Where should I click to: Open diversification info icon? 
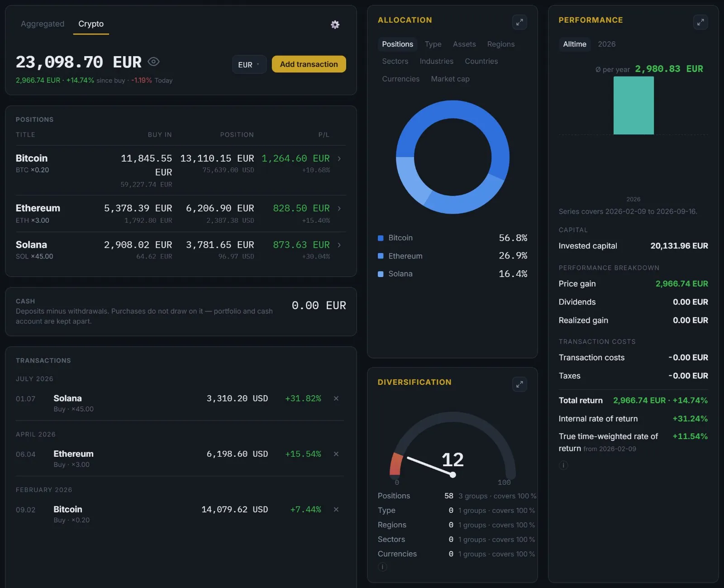coord(382,567)
